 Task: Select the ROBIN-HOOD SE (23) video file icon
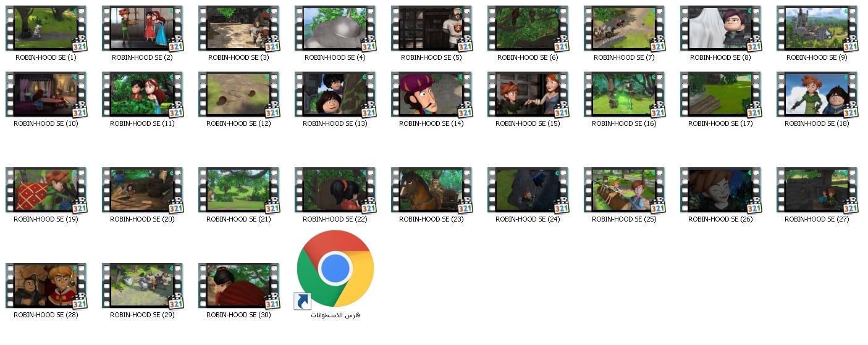click(431, 190)
